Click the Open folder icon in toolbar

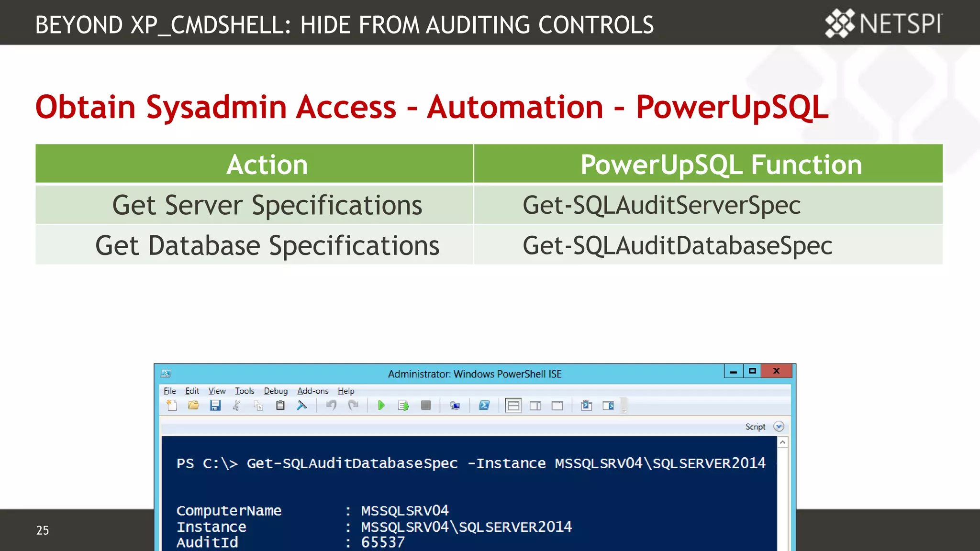[193, 406]
